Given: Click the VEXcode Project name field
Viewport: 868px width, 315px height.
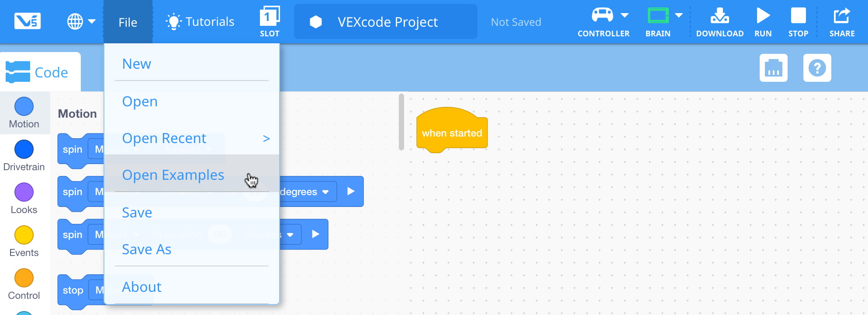Looking at the screenshot, I should pyautogui.click(x=386, y=21).
